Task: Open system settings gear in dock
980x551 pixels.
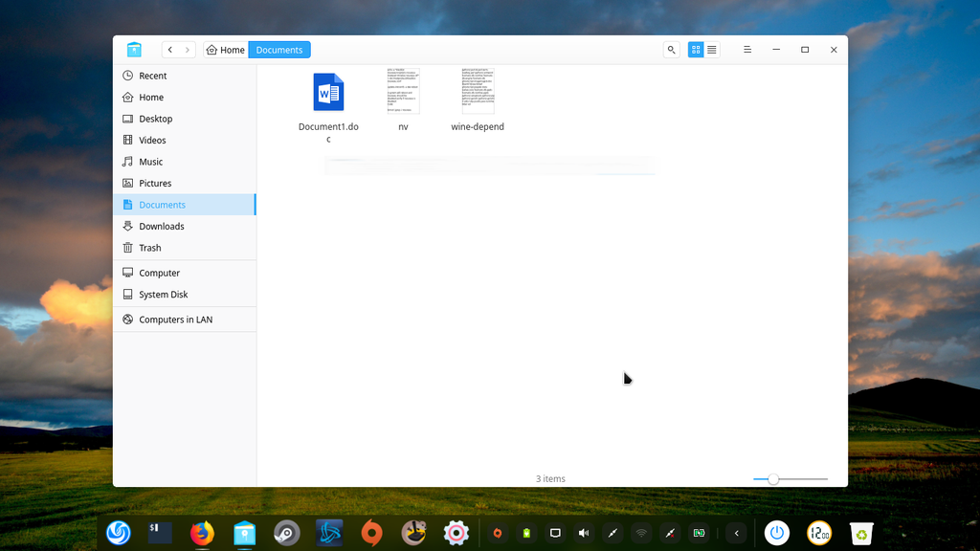Action: (x=457, y=533)
